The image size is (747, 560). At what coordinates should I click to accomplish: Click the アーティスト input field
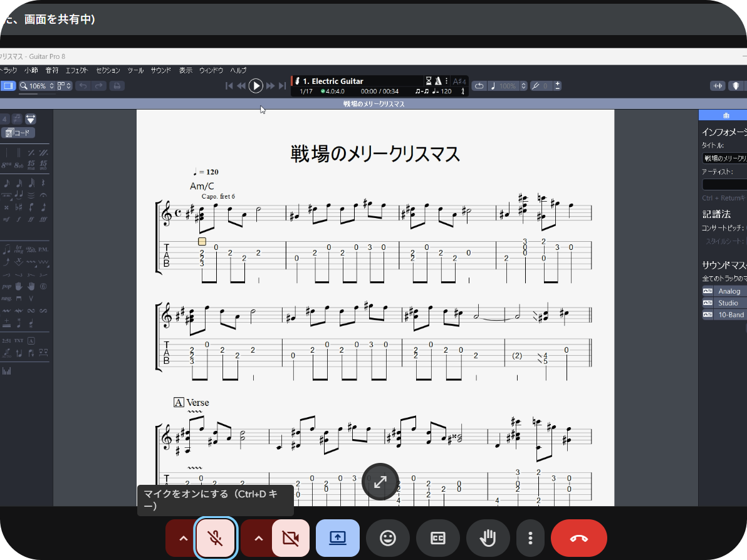pyautogui.click(x=724, y=185)
